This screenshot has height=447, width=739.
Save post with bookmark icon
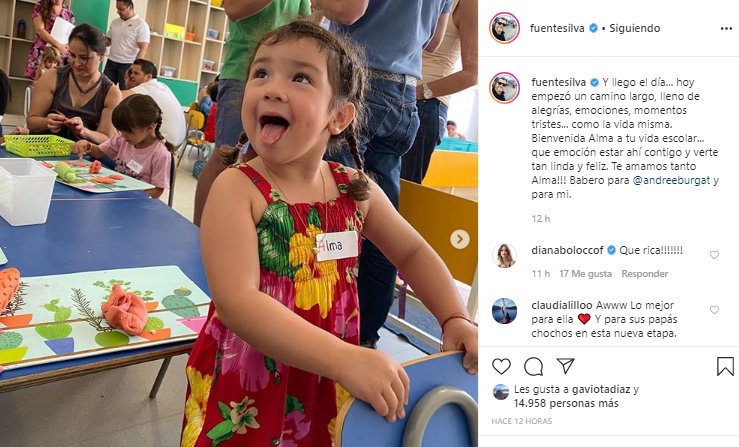(725, 366)
